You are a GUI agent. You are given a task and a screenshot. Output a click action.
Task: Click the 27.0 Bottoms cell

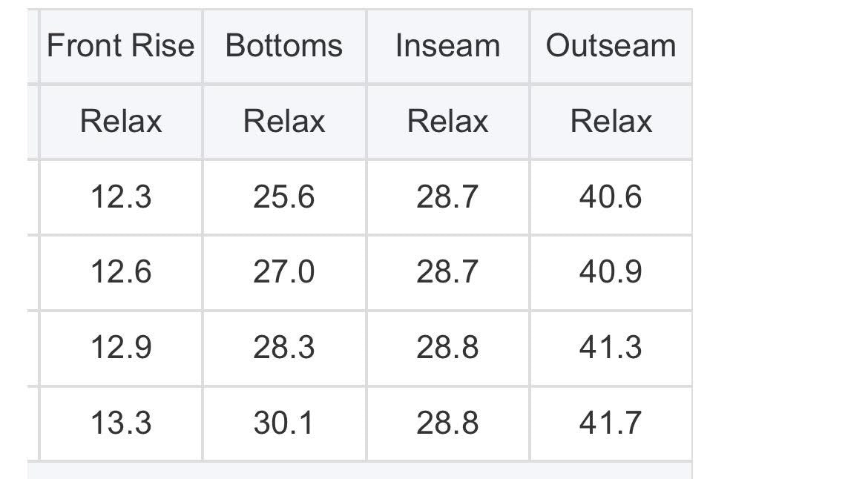point(284,272)
